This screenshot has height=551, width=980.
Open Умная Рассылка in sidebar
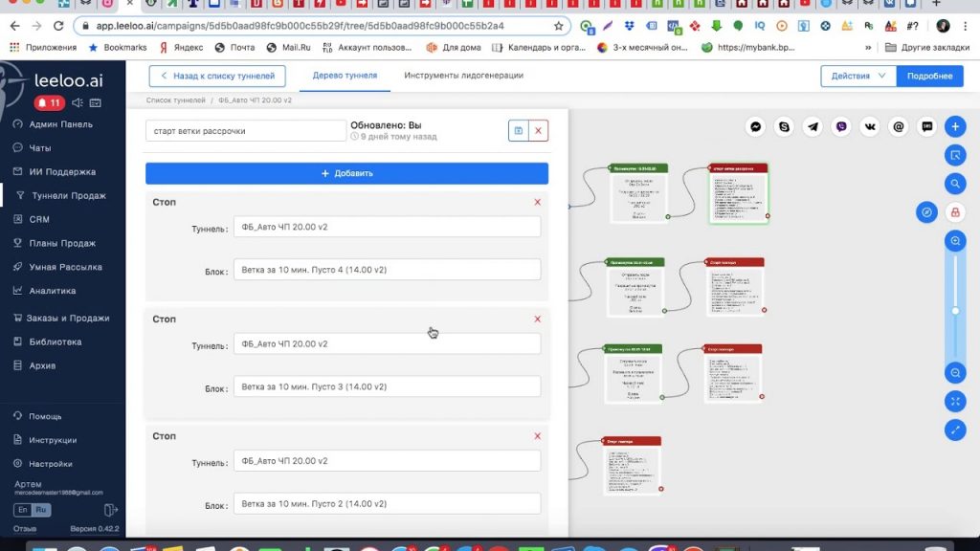(65, 267)
